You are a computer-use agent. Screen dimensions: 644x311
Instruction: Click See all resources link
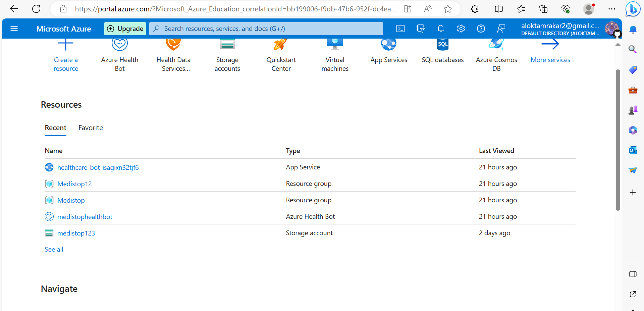54,249
